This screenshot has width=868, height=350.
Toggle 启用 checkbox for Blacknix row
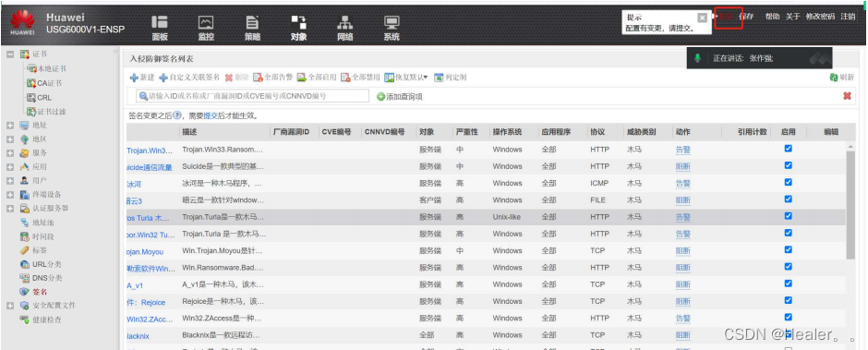point(789,334)
